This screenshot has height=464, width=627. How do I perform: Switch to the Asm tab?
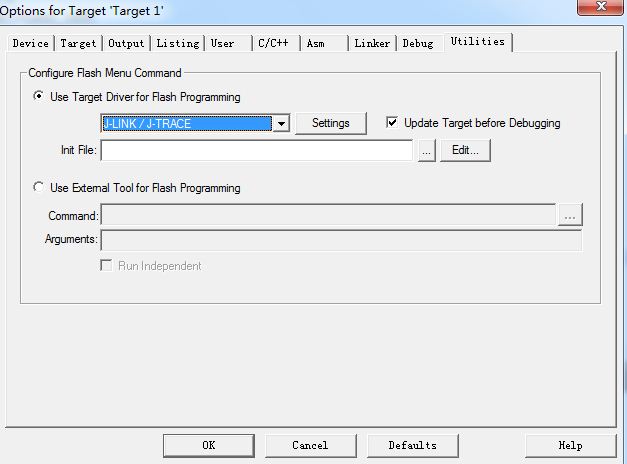(324, 43)
